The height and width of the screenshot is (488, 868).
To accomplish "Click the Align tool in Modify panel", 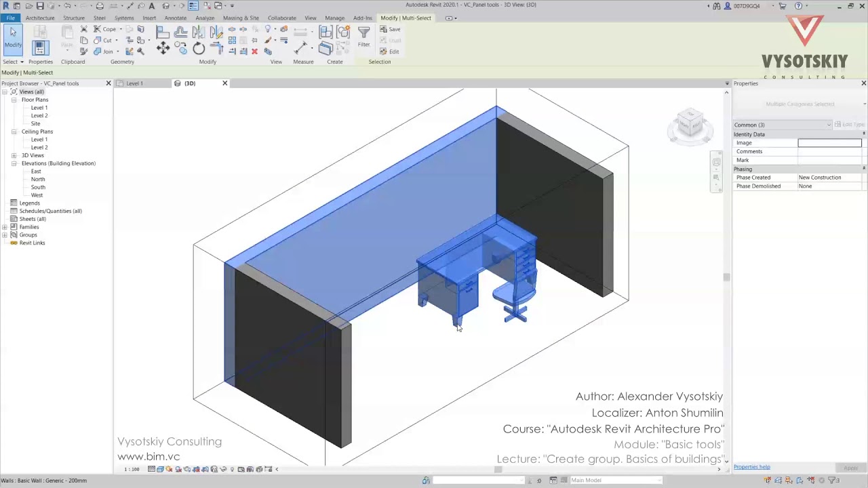I will tap(163, 32).
